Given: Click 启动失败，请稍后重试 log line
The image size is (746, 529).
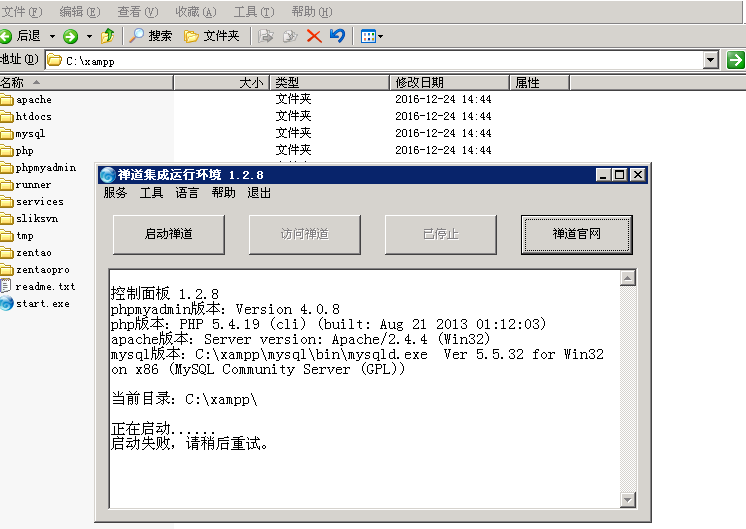Looking at the screenshot, I should pyautogui.click(x=189, y=443).
